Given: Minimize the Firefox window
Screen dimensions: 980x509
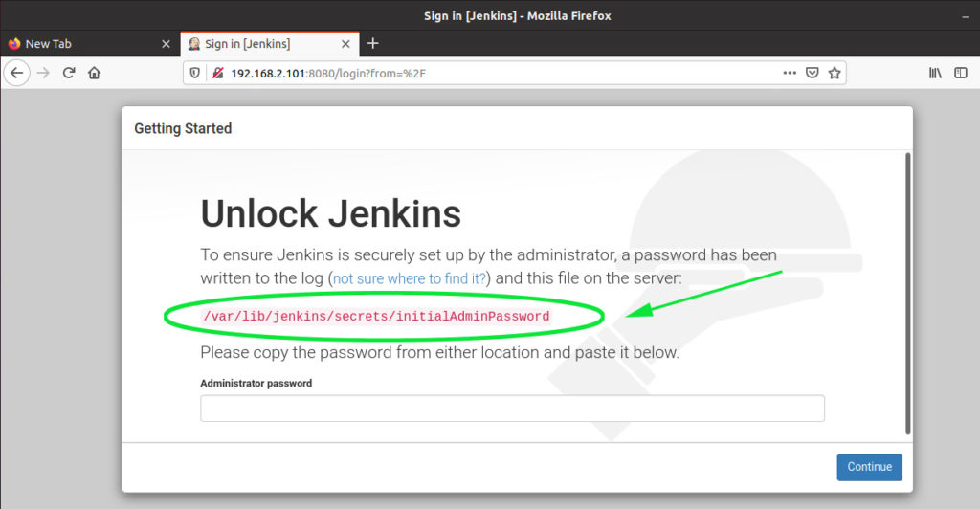Looking at the screenshot, I should click(965, 17).
